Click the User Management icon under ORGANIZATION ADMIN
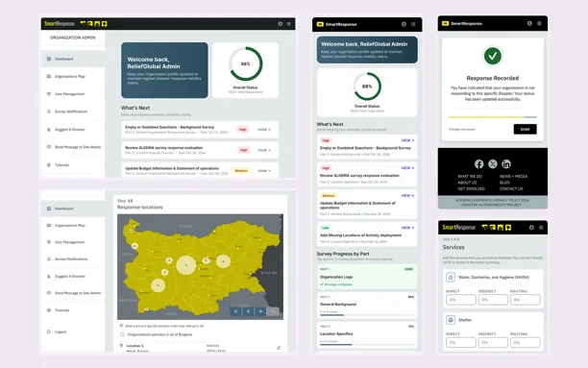 tap(49, 94)
